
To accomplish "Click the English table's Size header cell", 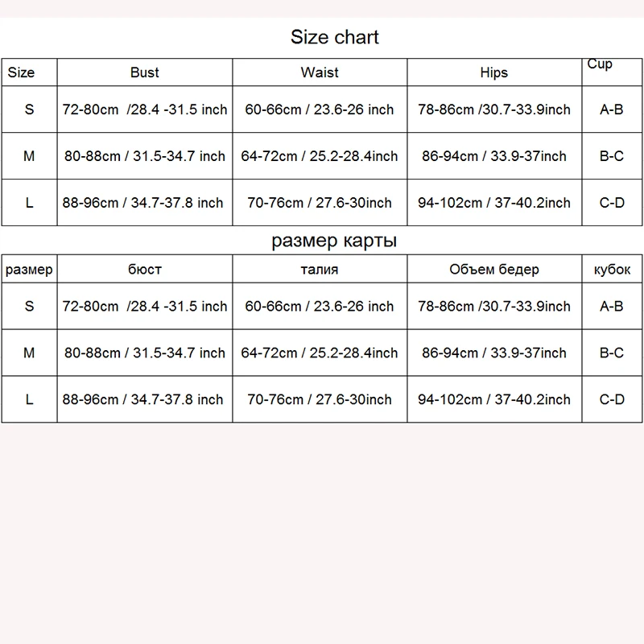I will tap(22, 72).
